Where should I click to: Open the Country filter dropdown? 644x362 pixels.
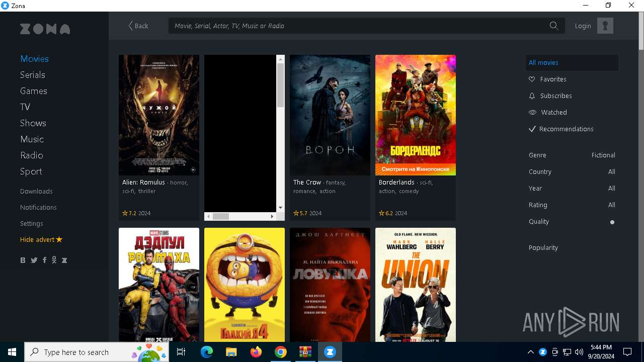click(572, 171)
